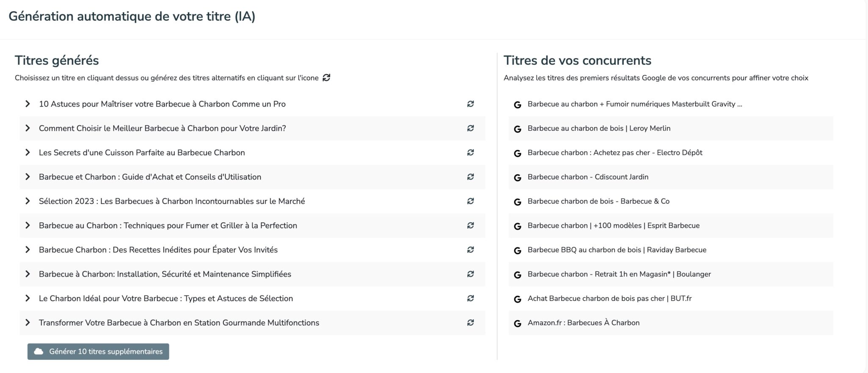Expand chevron for 'Transformer Votre Barbecue à Charbon'

click(28, 323)
